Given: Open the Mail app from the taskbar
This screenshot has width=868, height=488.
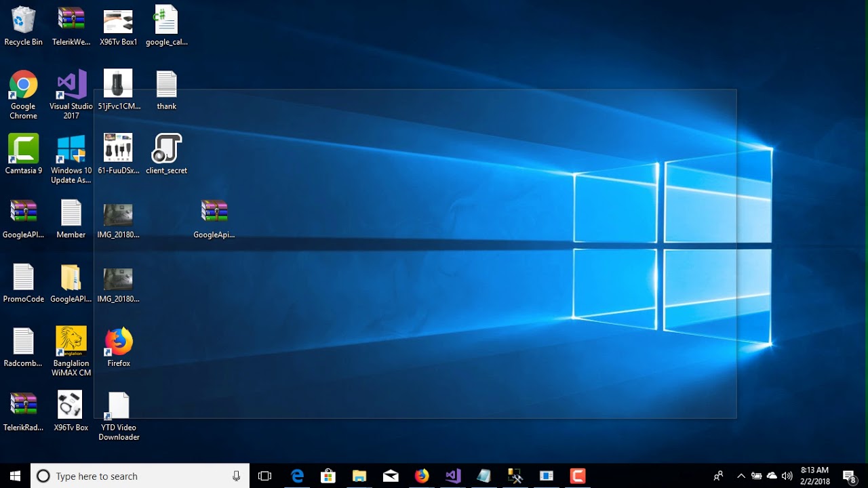Looking at the screenshot, I should click(391, 476).
